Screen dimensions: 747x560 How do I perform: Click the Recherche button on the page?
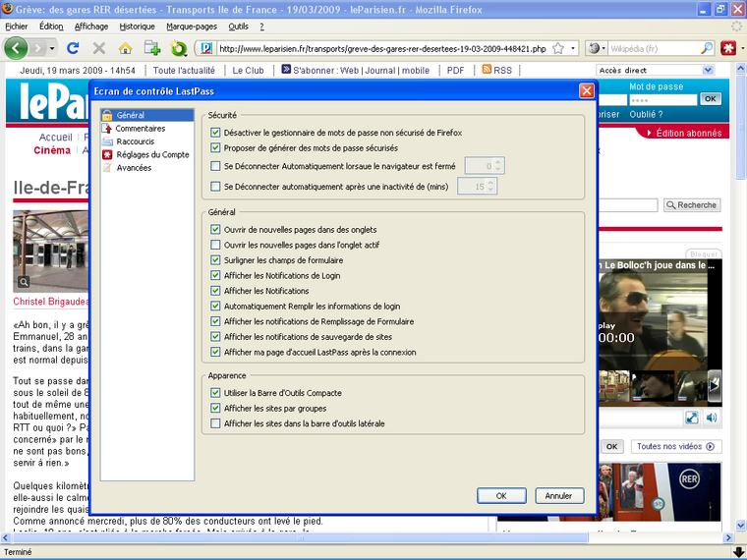click(692, 204)
